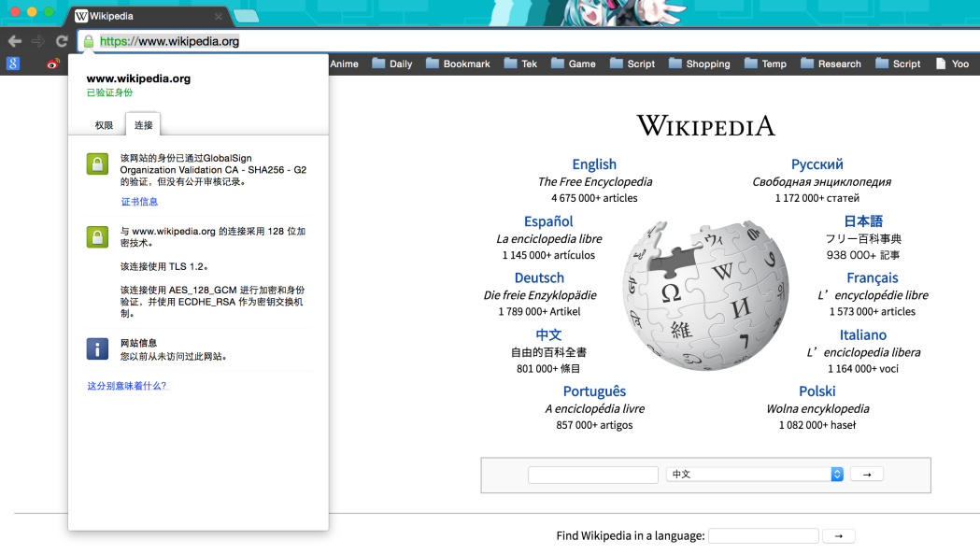This screenshot has height=554, width=980.
Task: Click the 该连接使用 TLS 1.2 text
Action: [163, 266]
